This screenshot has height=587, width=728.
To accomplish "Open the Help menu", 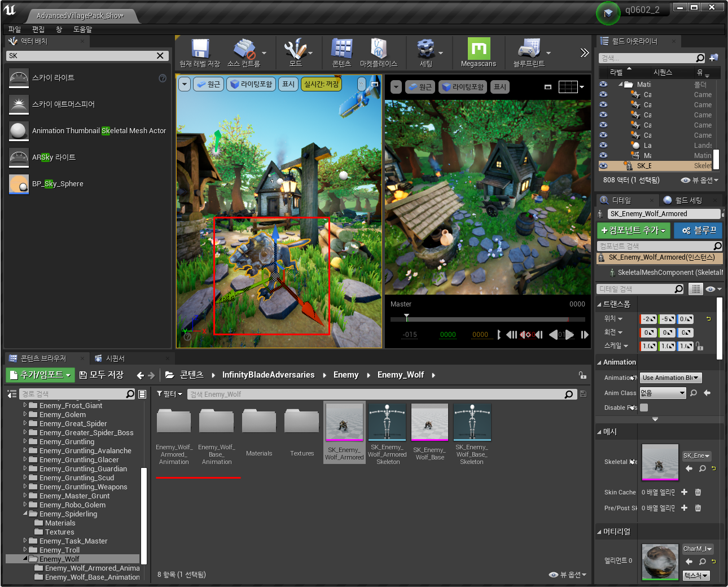I will [x=82, y=29].
